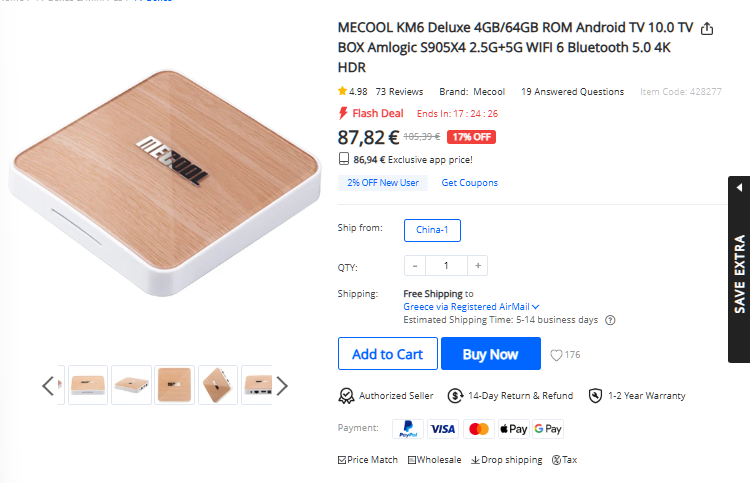Click the heart wishlist icon
The width and height of the screenshot is (750, 483).
[x=557, y=355]
